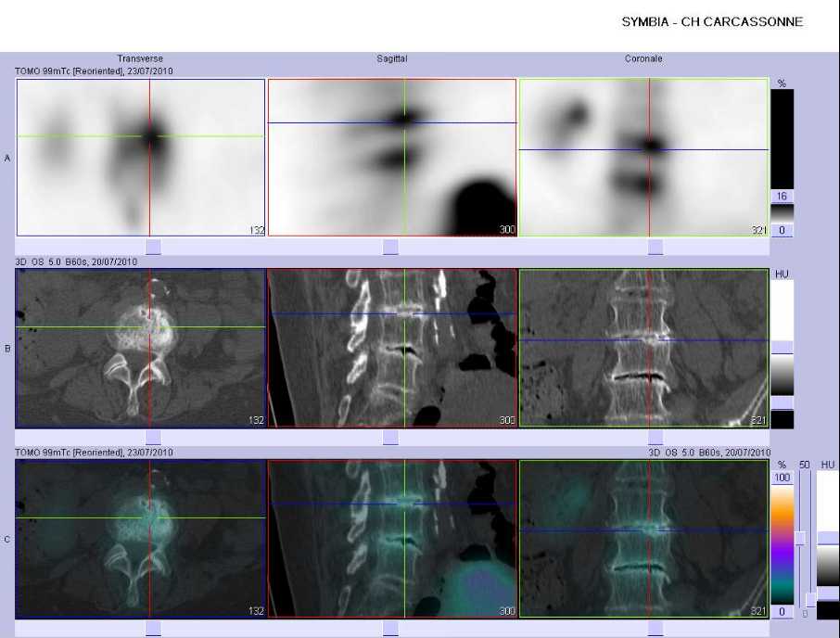Click the row C 3D OS 5.0 B60s label

click(709, 453)
